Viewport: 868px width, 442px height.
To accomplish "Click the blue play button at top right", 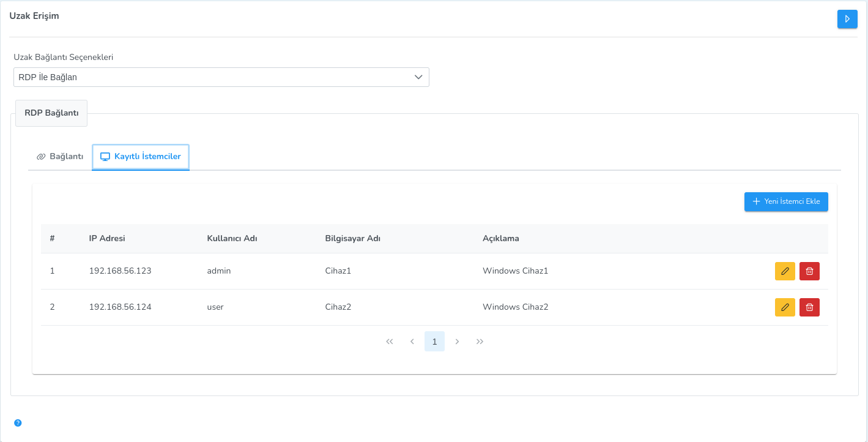I will (x=847, y=19).
